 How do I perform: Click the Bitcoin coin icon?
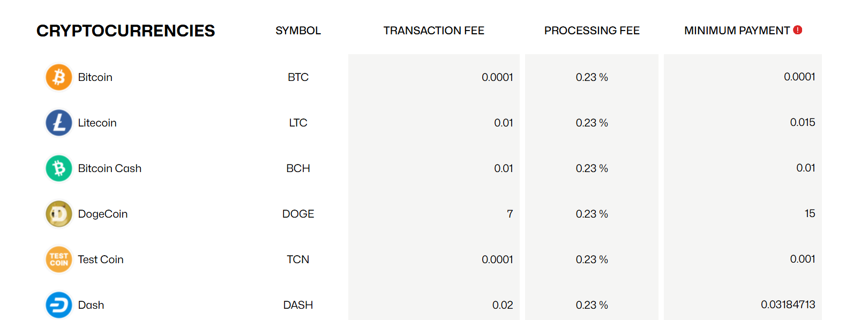tap(58, 77)
